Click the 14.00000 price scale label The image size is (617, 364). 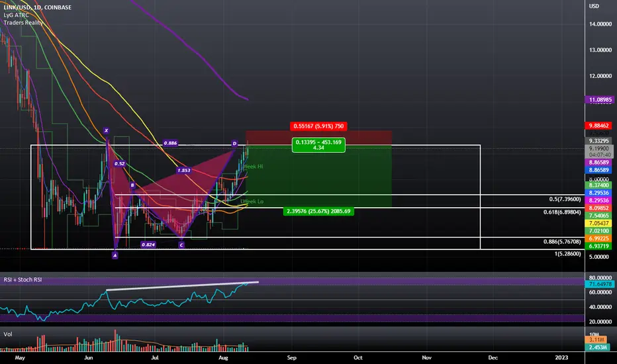tap(600, 24)
